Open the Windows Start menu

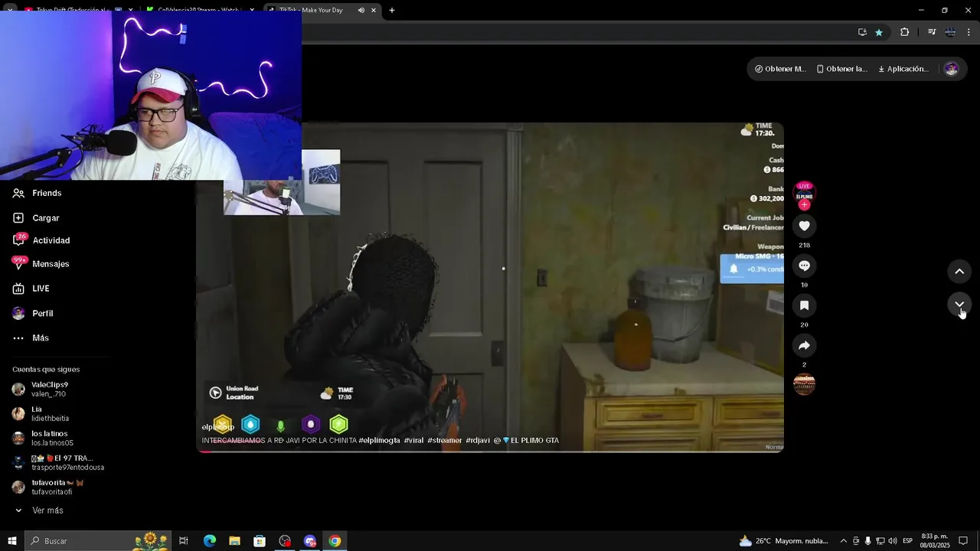point(12,541)
